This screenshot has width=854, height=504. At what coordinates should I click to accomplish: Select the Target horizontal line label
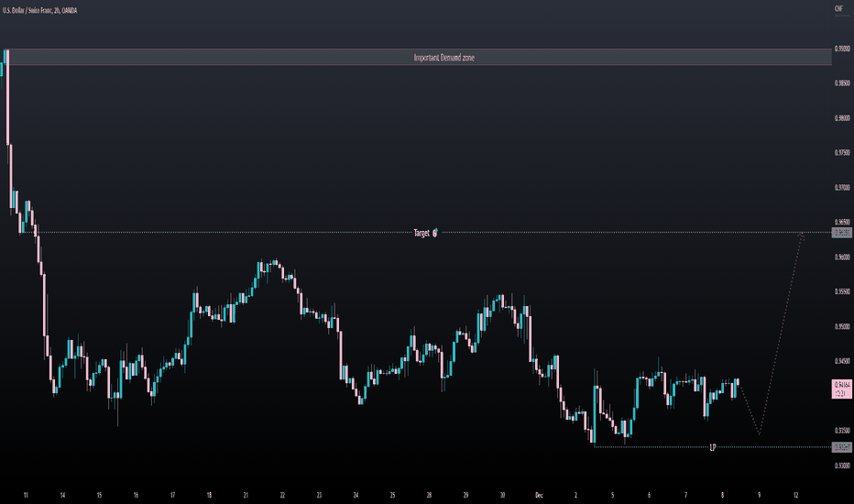click(x=425, y=233)
